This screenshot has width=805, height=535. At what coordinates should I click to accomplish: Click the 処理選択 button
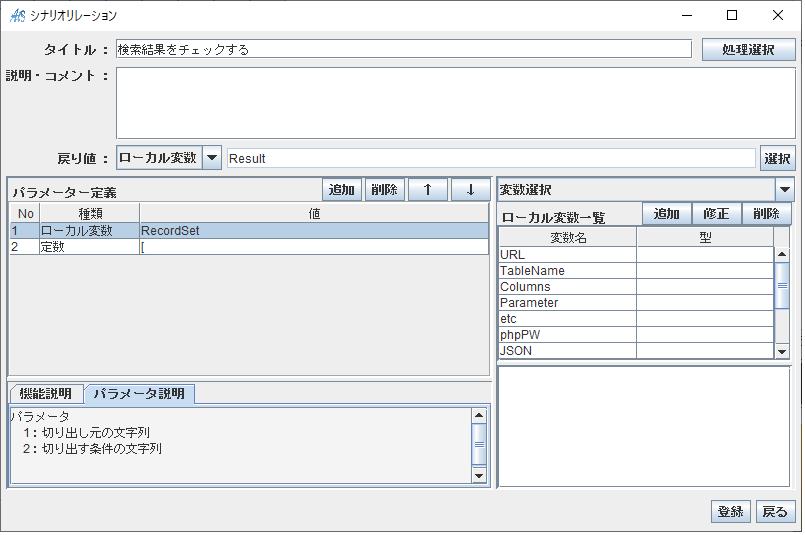point(748,50)
